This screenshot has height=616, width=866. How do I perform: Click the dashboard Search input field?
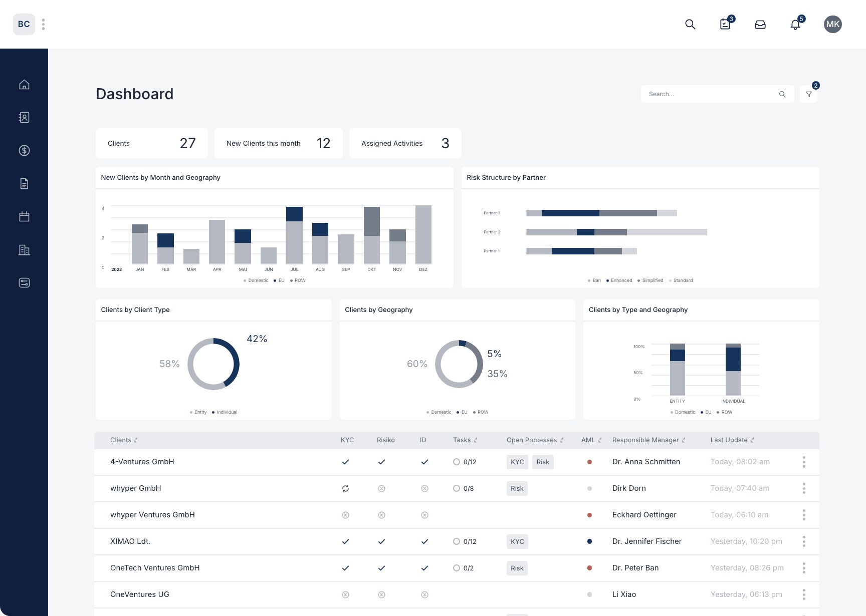[x=717, y=94]
